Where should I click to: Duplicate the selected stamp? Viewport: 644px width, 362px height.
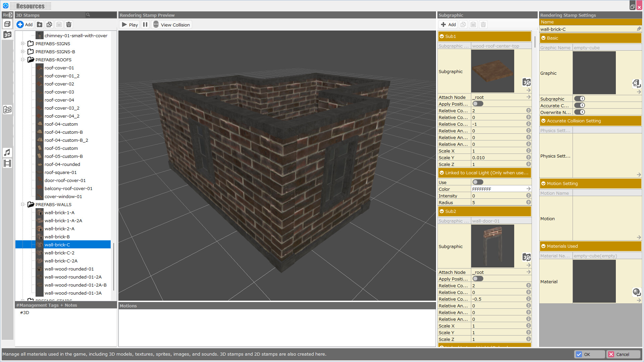tap(49, 24)
